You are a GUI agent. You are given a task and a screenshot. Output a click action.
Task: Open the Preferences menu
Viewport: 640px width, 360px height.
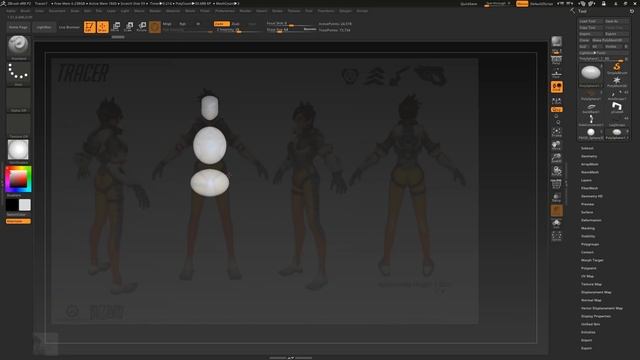(x=225, y=11)
